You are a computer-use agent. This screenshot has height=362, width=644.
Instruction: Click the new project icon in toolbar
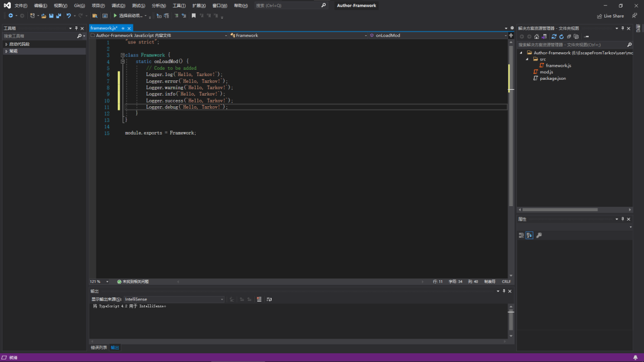[32, 16]
